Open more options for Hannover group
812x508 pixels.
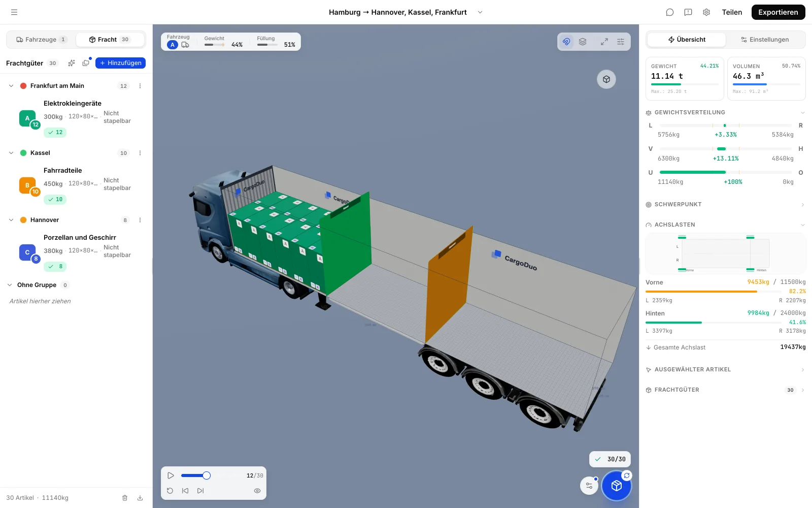point(140,220)
